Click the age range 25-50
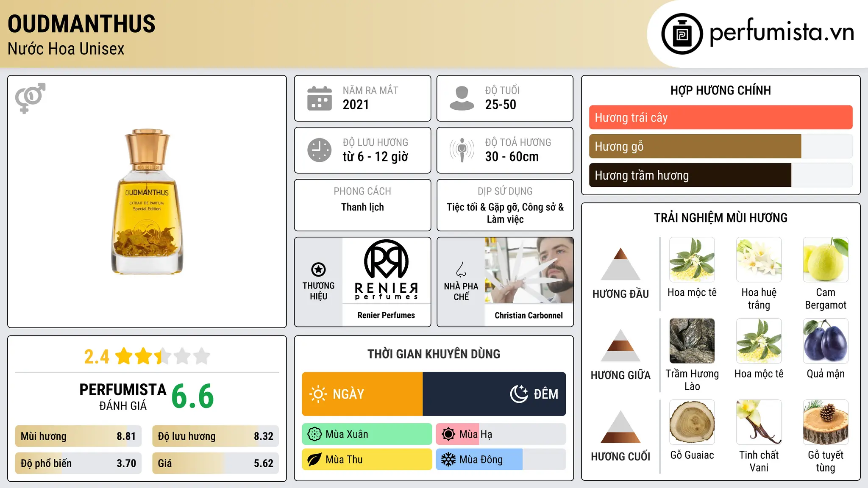This screenshot has width=868, height=488. click(501, 105)
